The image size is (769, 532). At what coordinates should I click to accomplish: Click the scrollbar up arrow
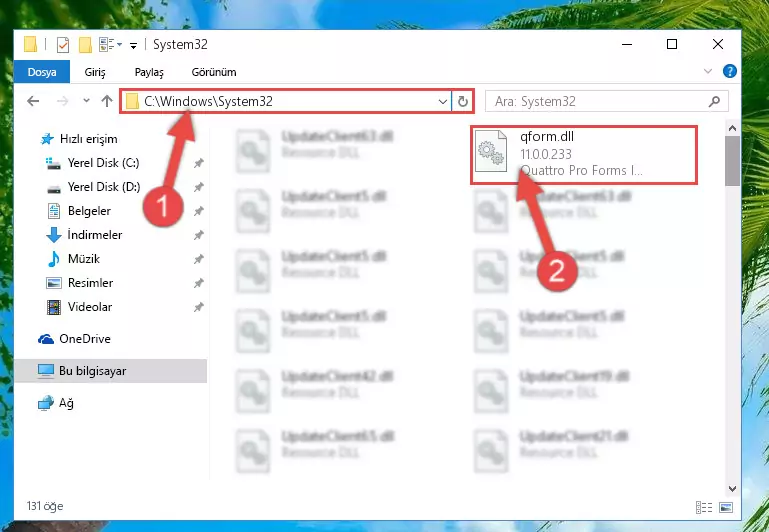732,128
